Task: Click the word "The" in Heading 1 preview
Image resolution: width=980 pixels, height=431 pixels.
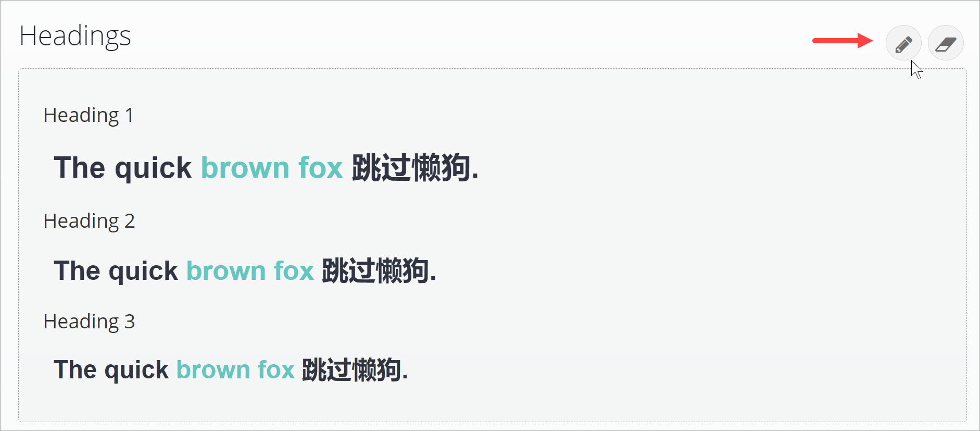Action: pyautogui.click(x=80, y=168)
